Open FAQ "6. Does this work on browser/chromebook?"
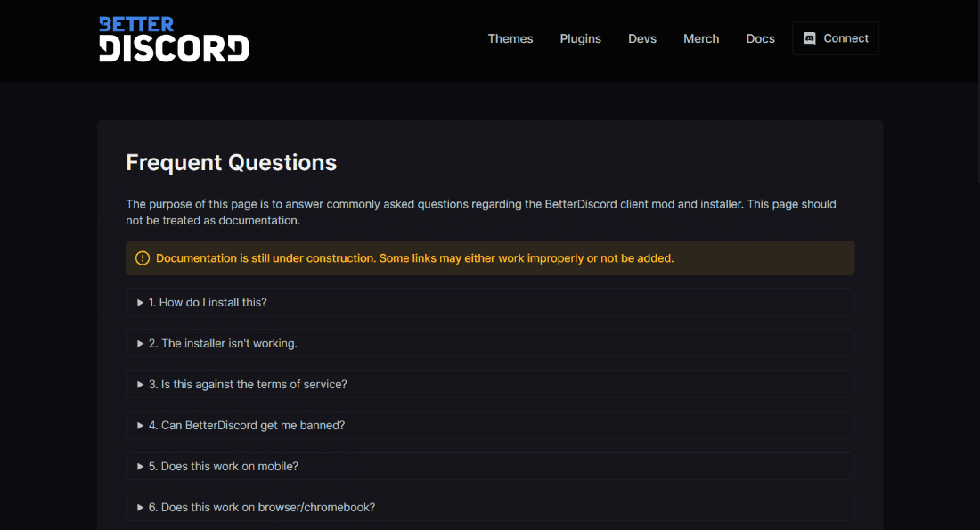Screen dimensions: 980x530 point(490,508)
